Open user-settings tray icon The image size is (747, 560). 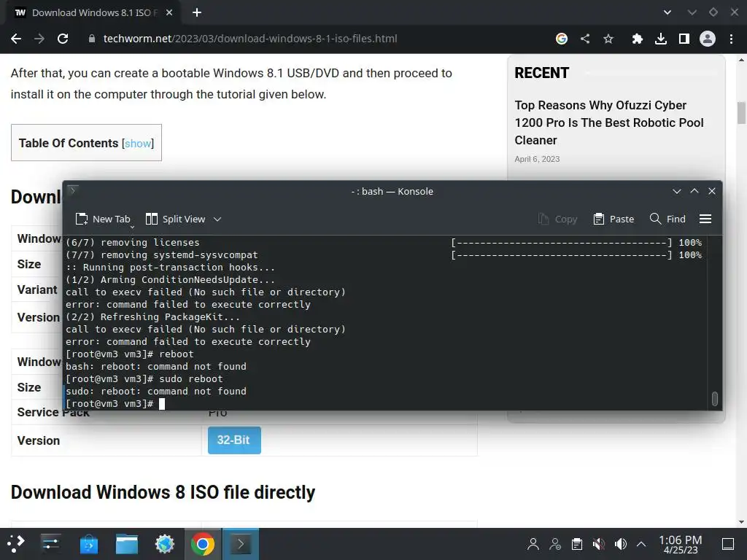[555, 544]
